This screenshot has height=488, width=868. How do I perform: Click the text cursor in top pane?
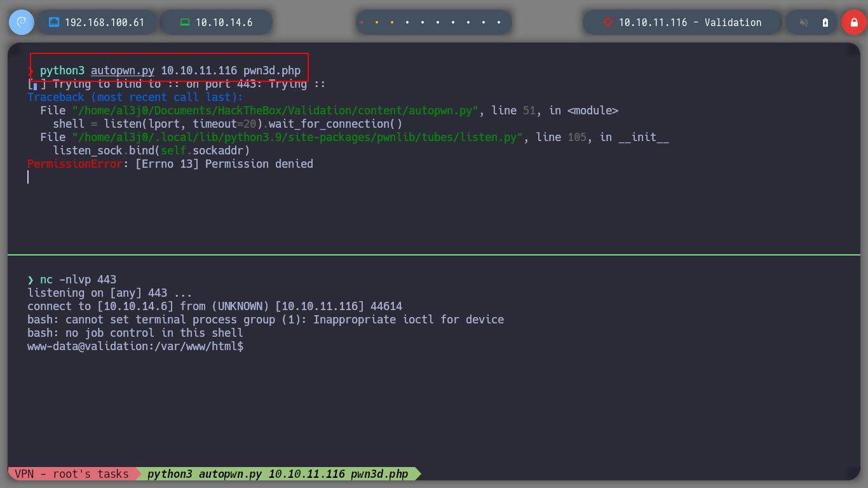click(28, 177)
